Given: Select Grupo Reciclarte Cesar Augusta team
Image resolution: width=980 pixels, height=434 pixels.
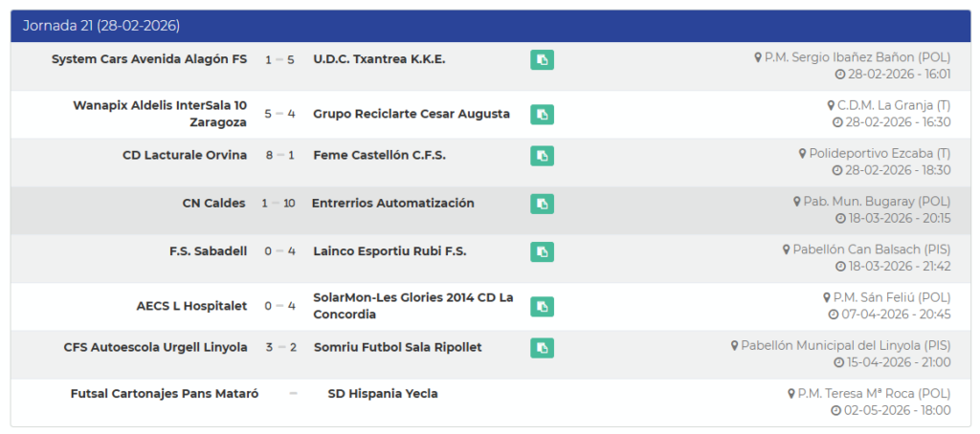Looking at the screenshot, I should pos(412,114).
